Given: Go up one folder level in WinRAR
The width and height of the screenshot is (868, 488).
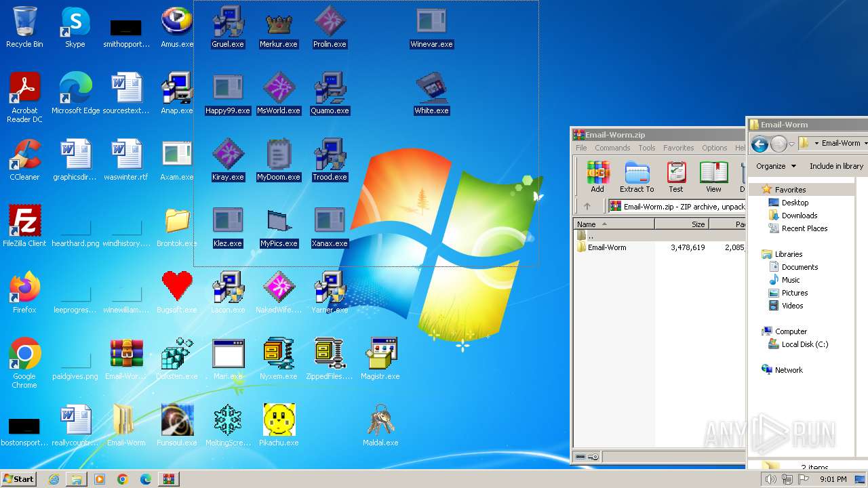Looking at the screenshot, I should point(587,207).
